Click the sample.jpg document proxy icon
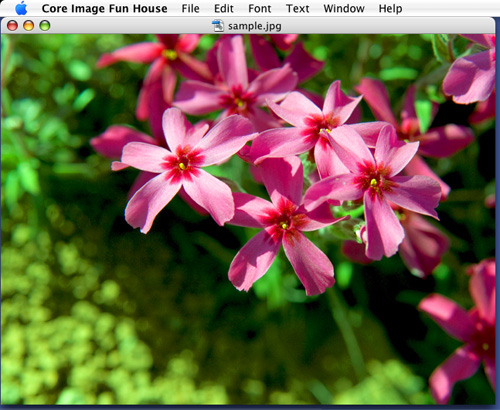Viewport: 500px width, 410px height. pos(218,26)
